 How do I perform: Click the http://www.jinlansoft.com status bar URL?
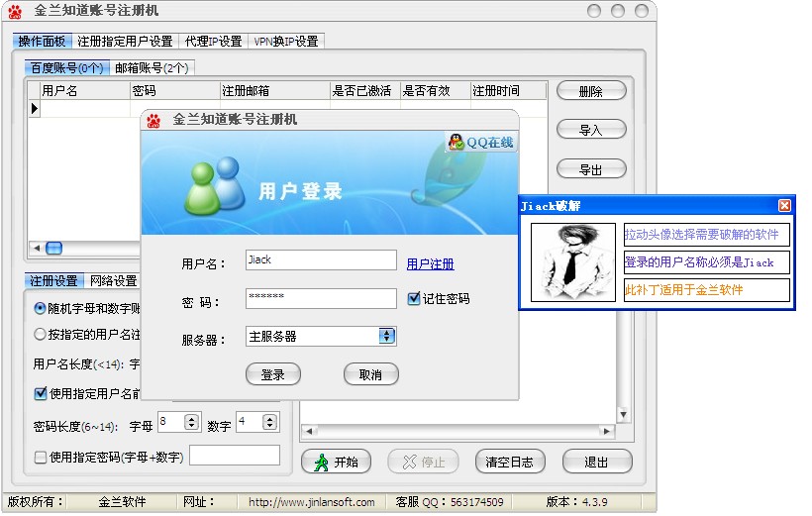point(312,502)
